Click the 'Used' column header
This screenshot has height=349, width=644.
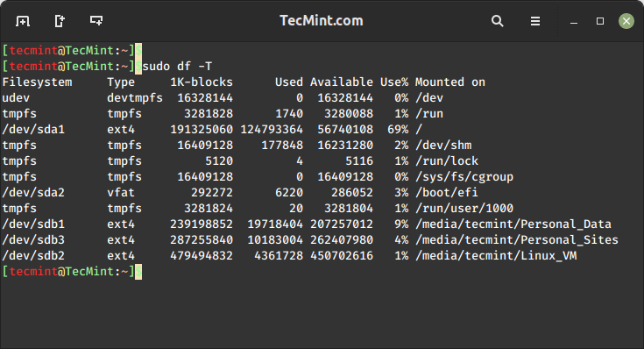pos(289,82)
